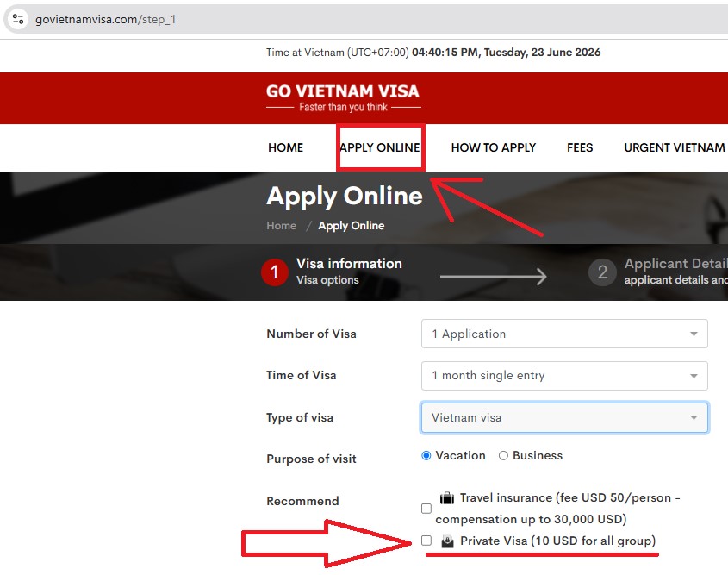
Task: Select the Travel insurance fee label text
Action: (x=557, y=509)
